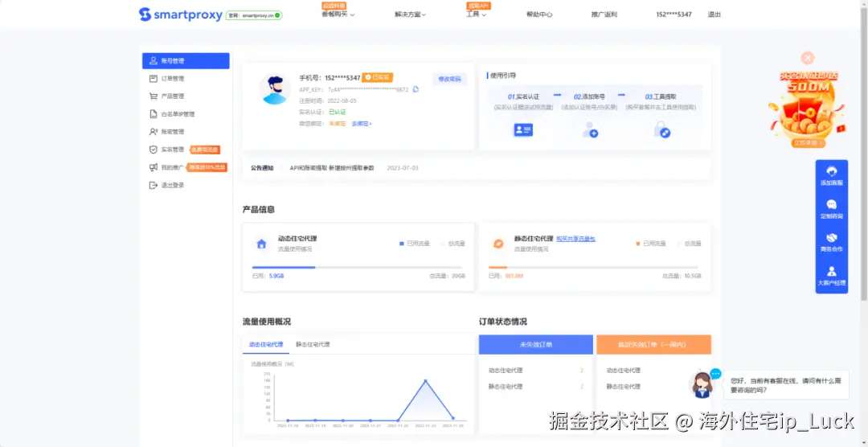This screenshot has height=447, width=868.
Task: Click the 我的推广 megaphone icon
Action: point(154,167)
